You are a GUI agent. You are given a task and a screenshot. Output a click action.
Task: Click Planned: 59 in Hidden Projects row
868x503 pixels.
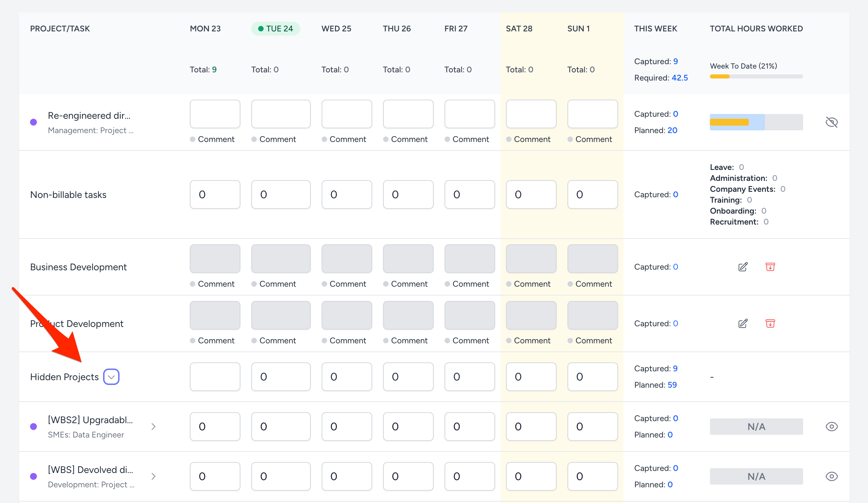pyautogui.click(x=655, y=385)
